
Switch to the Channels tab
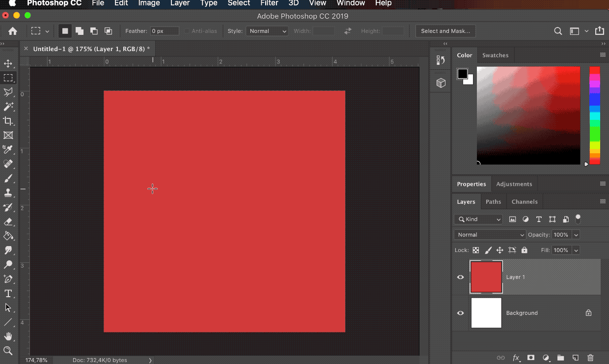coord(525,201)
